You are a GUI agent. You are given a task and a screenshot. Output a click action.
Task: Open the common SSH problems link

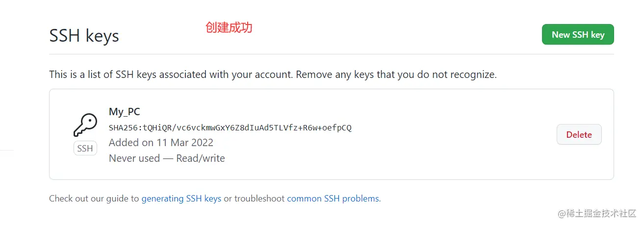point(333,199)
